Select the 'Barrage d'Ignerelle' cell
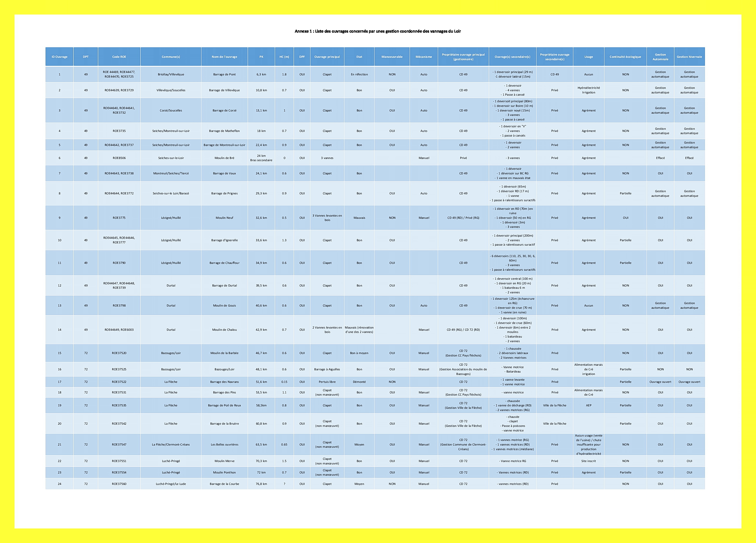Viewport: 756px width, 543px height. coord(224,240)
